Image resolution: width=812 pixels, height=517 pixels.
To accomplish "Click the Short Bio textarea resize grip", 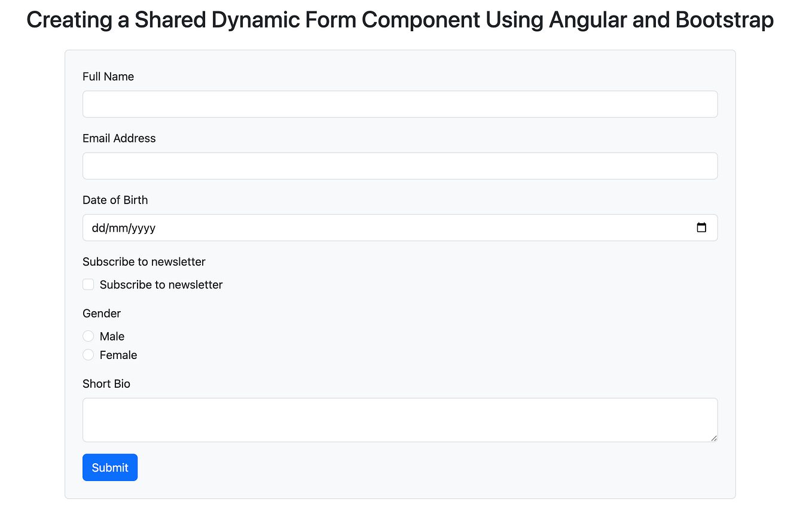I will click(713, 438).
